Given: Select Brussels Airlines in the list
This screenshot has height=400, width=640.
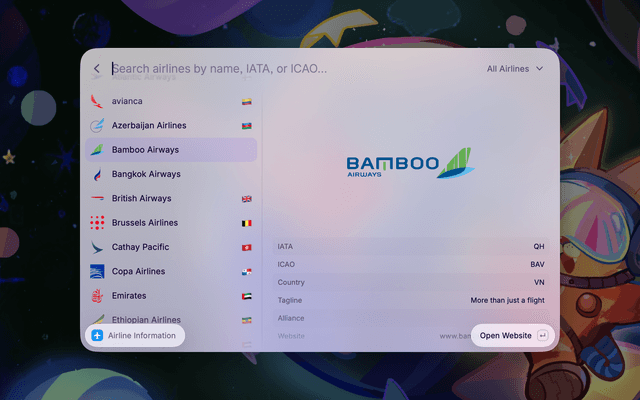Looking at the screenshot, I should point(145,223).
